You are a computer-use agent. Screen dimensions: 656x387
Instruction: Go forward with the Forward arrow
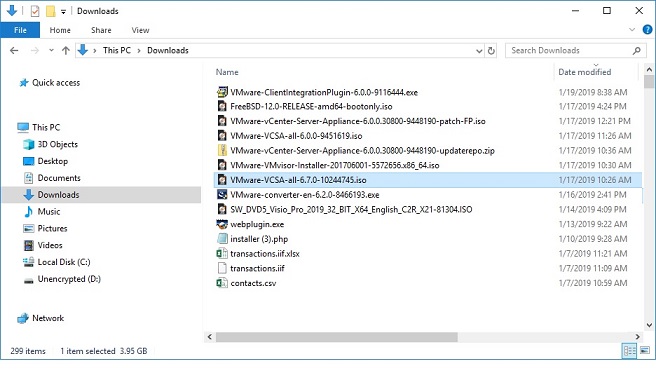click(x=35, y=51)
